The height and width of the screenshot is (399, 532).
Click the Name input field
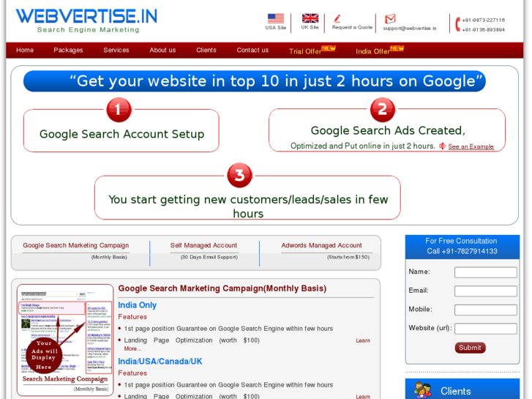pos(485,272)
